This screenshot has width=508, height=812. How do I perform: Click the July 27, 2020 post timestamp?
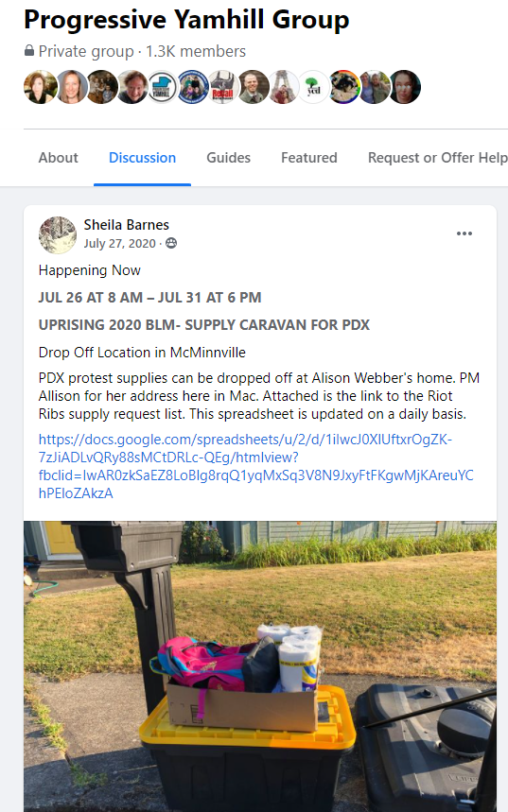[120, 243]
